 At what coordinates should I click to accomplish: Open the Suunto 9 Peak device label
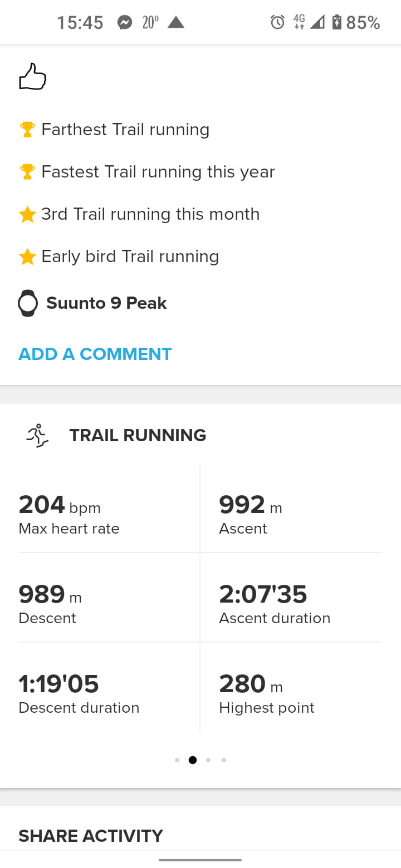point(106,303)
